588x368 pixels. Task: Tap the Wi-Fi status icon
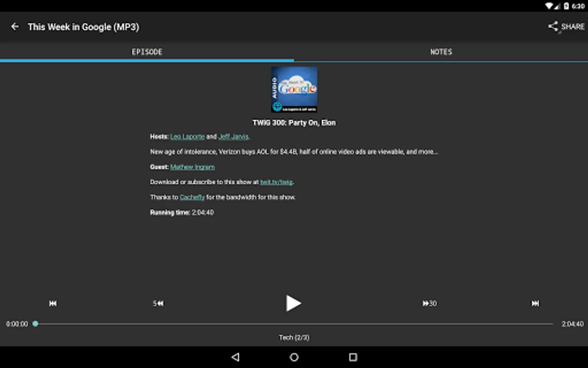coord(549,6)
